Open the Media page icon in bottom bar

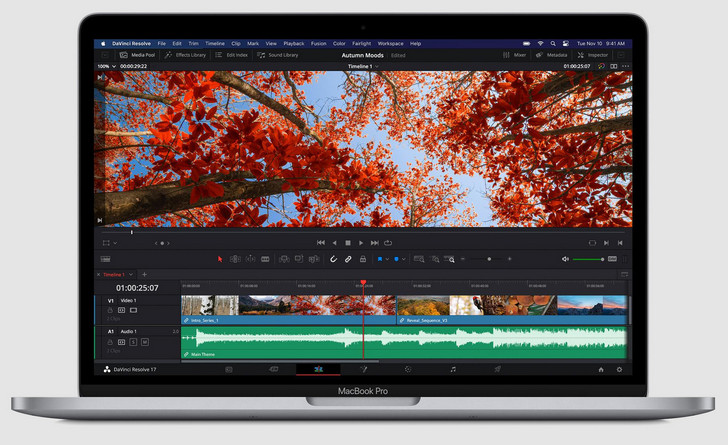(x=229, y=369)
